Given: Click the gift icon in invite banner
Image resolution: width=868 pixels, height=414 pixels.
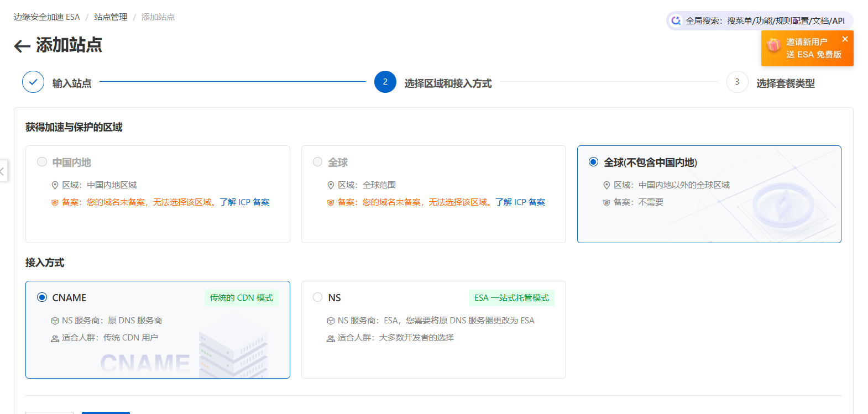Looking at the screenshot, I should 774,45.
